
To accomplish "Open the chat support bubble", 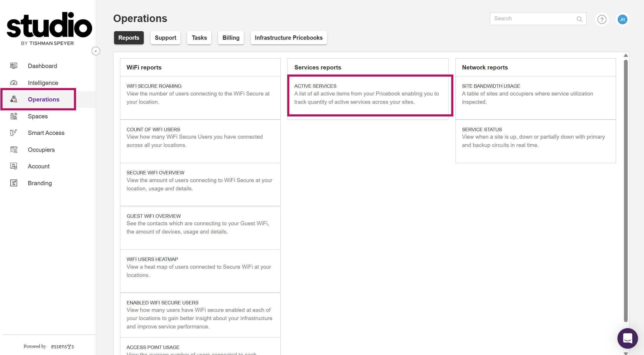I will point(627,338).
